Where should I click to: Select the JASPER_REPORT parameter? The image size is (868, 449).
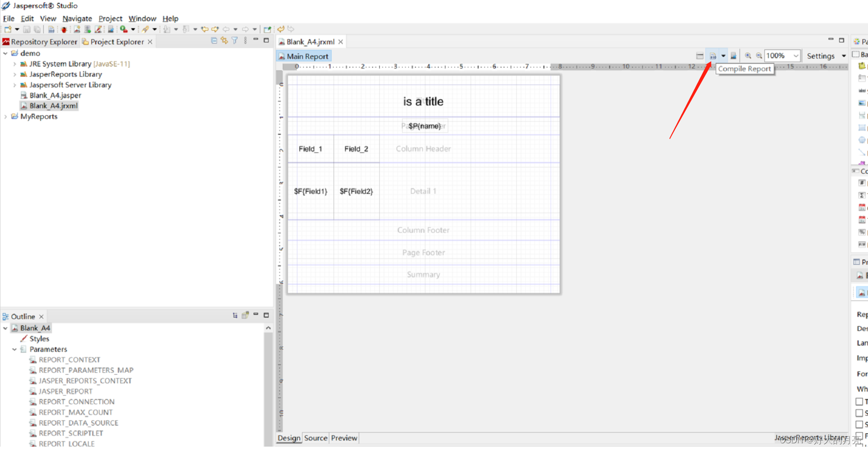61,391
